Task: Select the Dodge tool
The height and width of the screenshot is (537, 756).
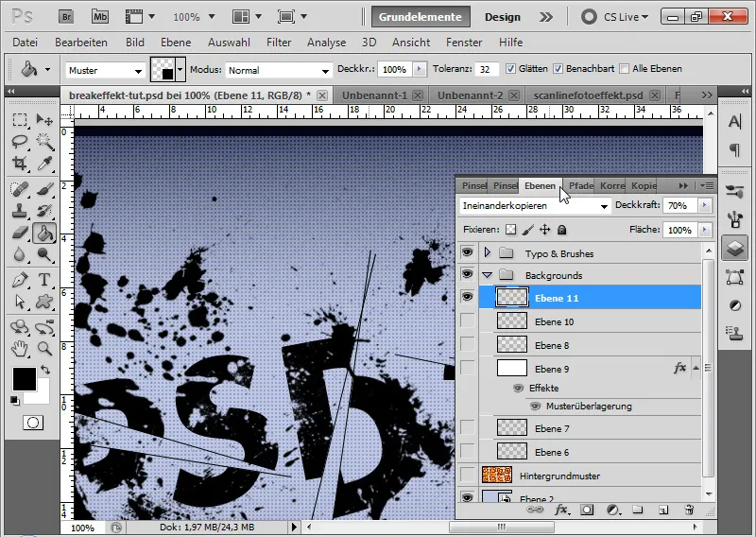Action: 44,254
